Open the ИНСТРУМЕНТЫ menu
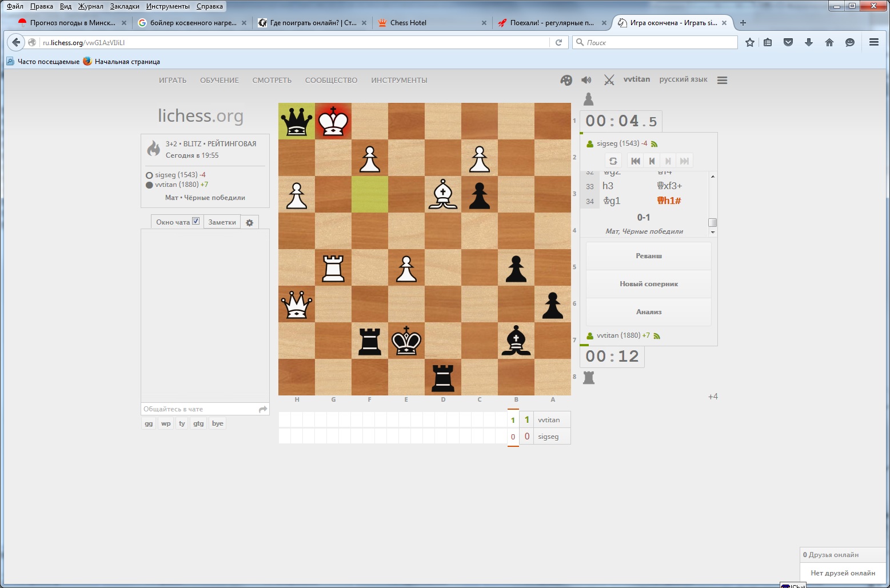890x588 pixels. tap(399, 81)
